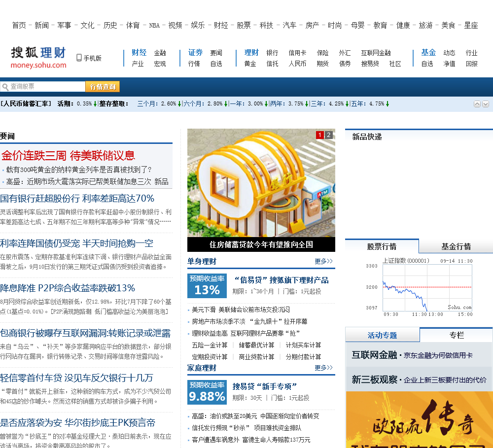Open the 证券 channel heading

[196, 53]
